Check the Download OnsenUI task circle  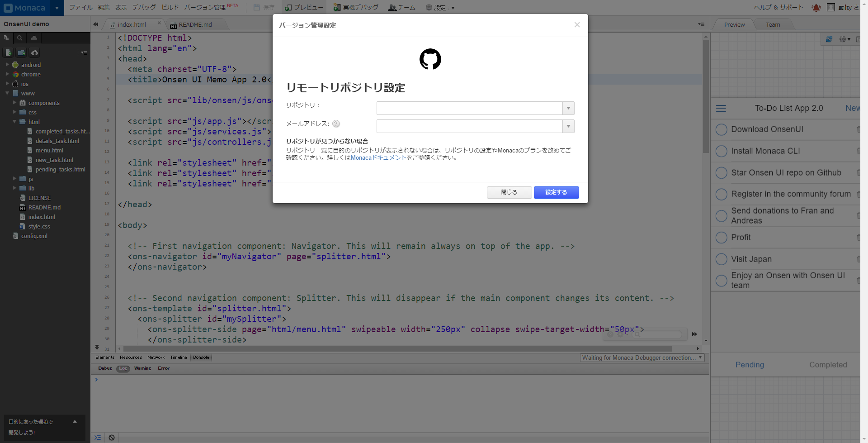tap(722, 130)
